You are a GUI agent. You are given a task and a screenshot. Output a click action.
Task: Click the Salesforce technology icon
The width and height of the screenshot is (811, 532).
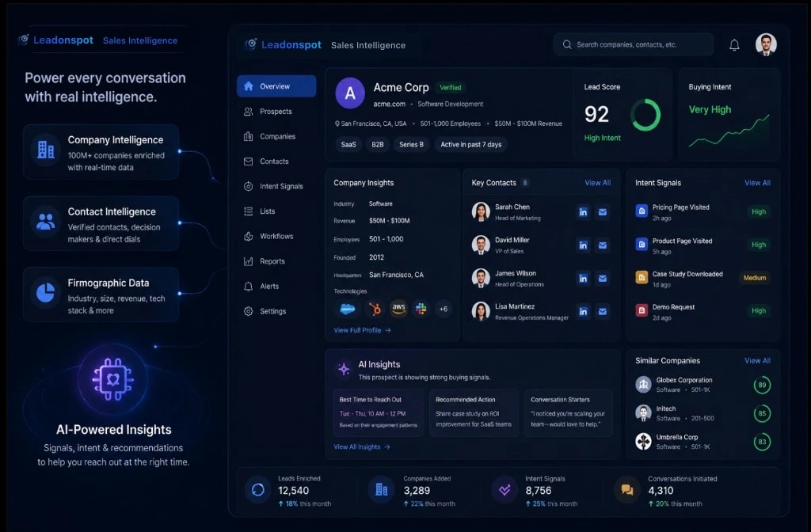click(x=348, y=310)
